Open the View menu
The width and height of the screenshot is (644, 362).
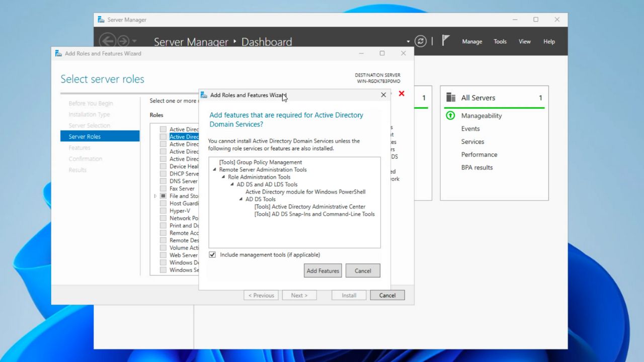(x=525, y=42)
